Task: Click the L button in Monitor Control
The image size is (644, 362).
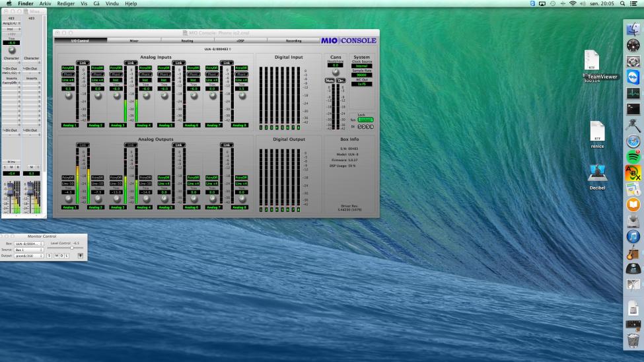Action: point(67,256)
